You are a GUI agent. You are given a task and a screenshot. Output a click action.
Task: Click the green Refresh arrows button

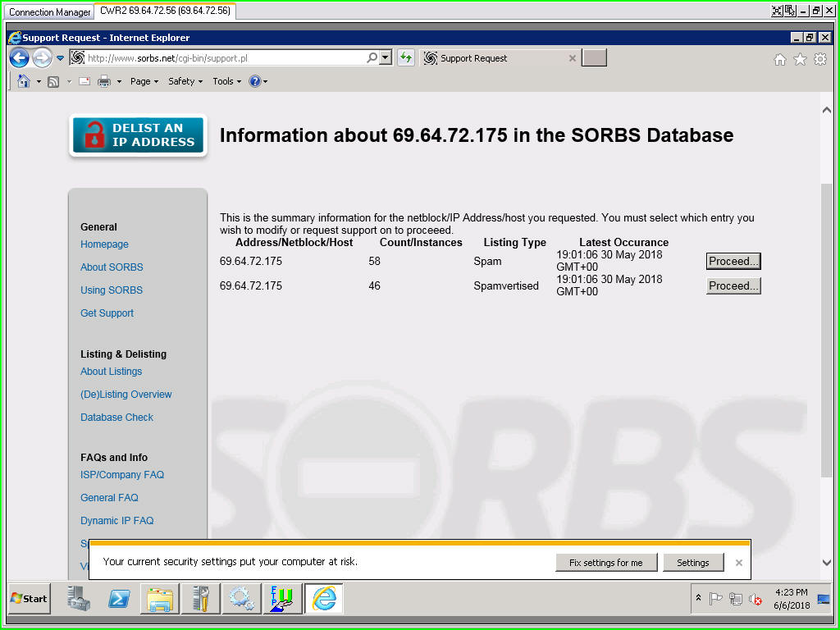[x=405, y=58]
